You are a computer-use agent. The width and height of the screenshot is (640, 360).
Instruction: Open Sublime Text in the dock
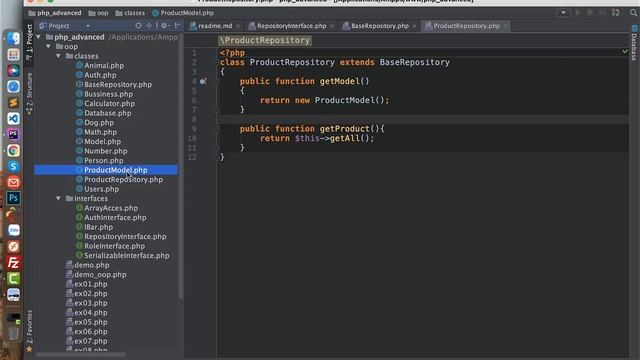click(13, 102)
